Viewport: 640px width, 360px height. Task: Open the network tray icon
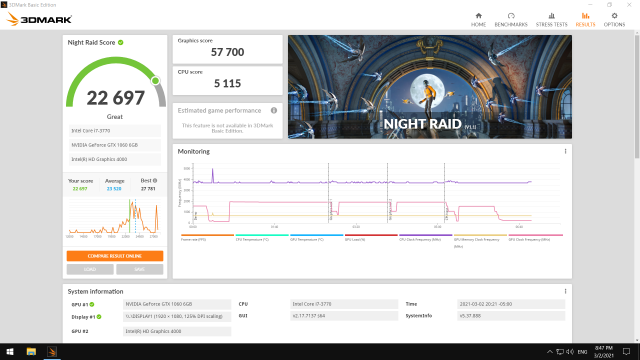pyautogui.click(x=560, y=352)
